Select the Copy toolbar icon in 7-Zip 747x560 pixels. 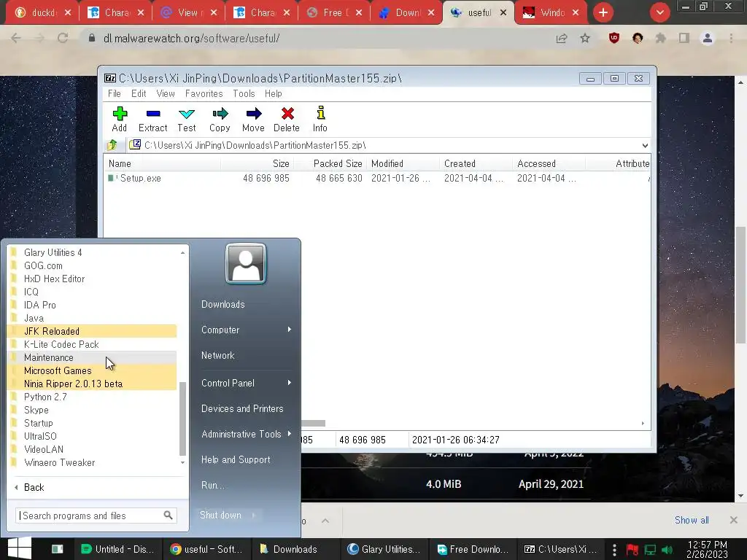[x=220, y=119]
